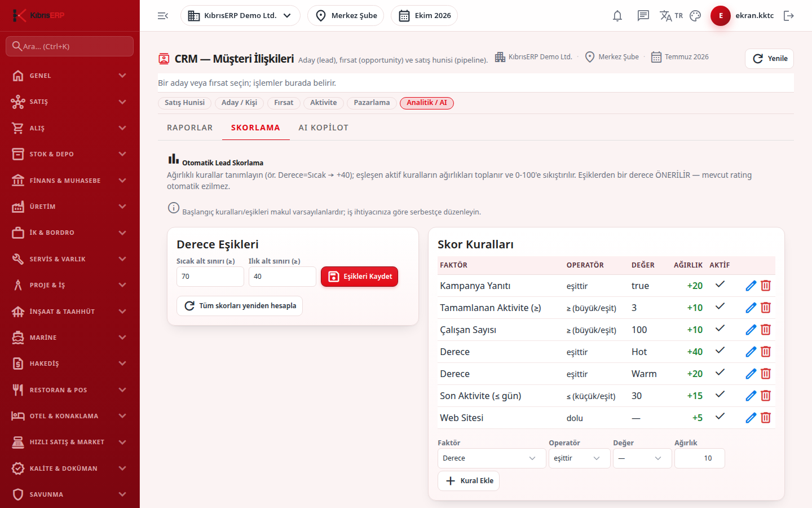This screenshot has width=812, height=508.
Task: Delete the Web Sitesi rule with its trash icon
Action: pos(766,418)
